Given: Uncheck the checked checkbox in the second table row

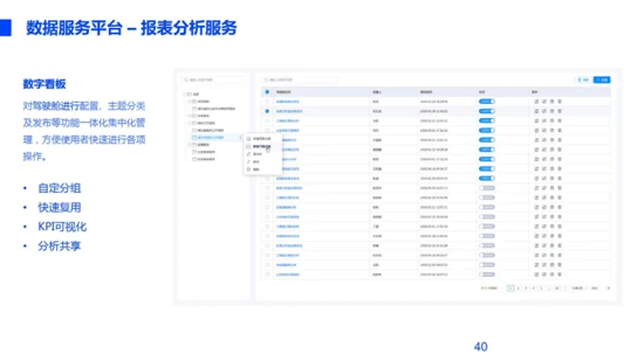Looking at the screenshot, I should tap(268, 111).
